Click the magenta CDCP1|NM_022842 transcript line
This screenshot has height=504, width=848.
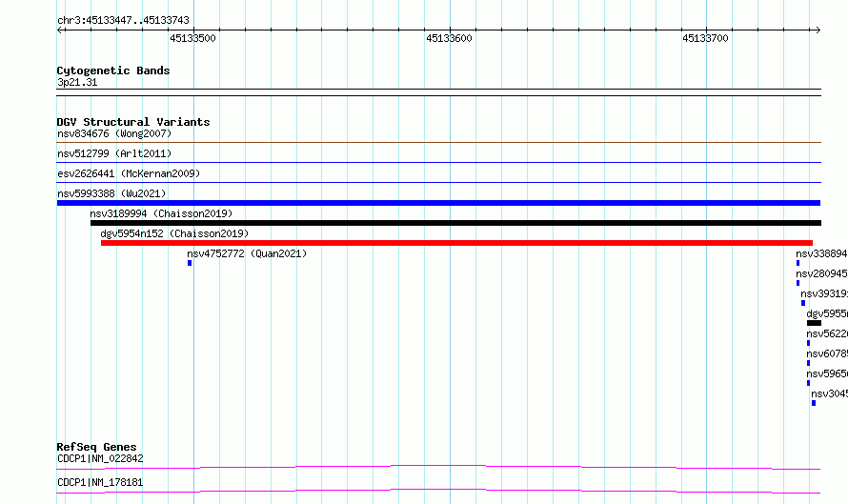coord(438,467)
